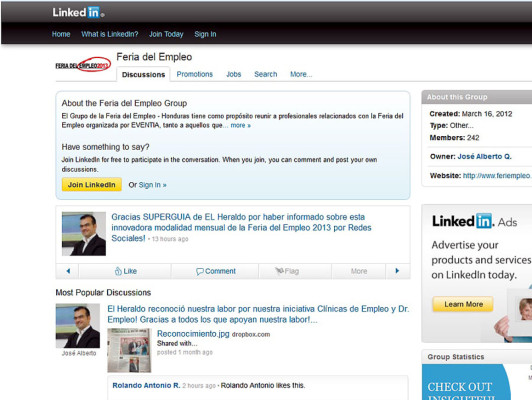Switch to the Promotions tab

point(194,74)
